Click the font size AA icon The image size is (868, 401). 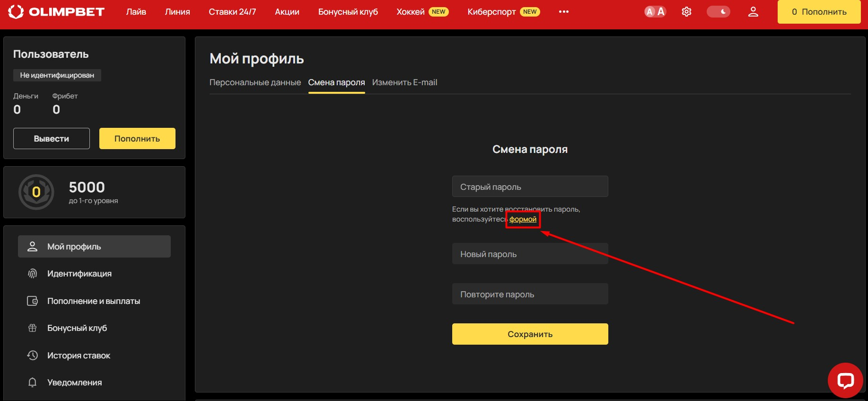coord(655,12)
